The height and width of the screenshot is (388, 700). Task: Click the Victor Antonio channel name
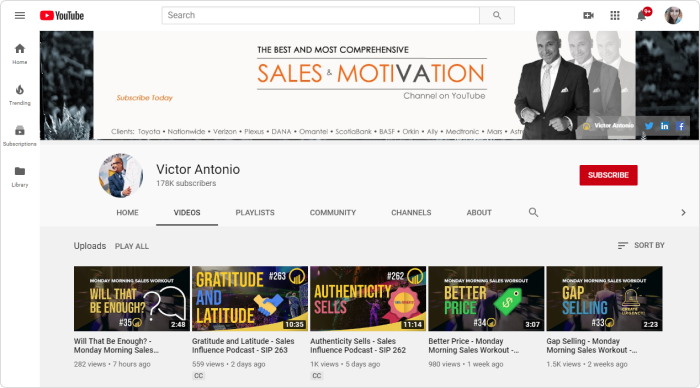tap(198, 170)
